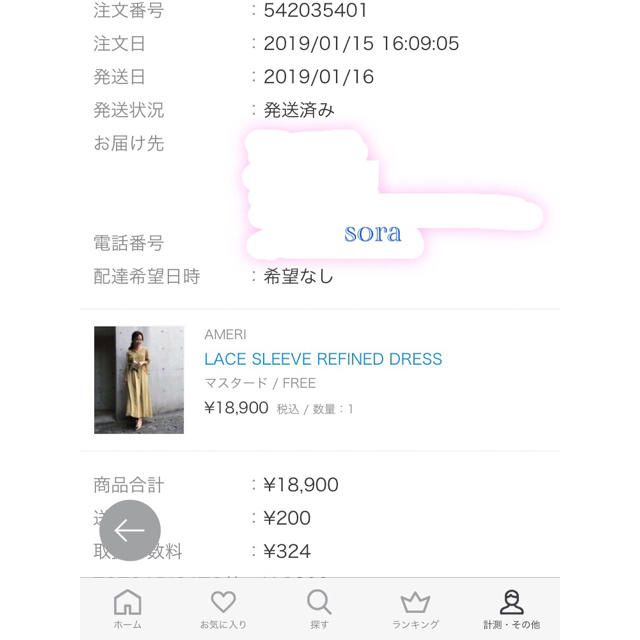The image size is (640, 640).
Task: Select the お気に入り tab label
Action: click(x=223, y=624)
